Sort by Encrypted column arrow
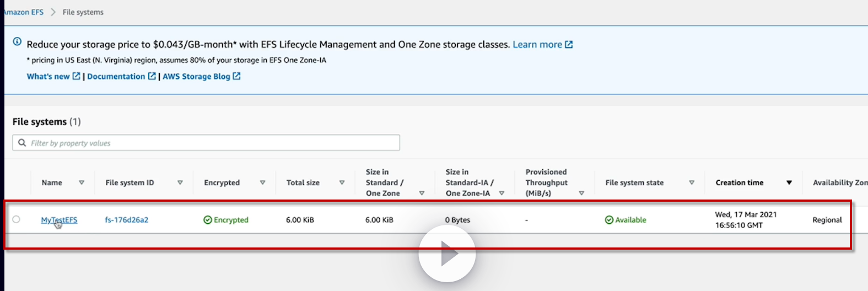The image size is (868, 291). coord(263,182)
